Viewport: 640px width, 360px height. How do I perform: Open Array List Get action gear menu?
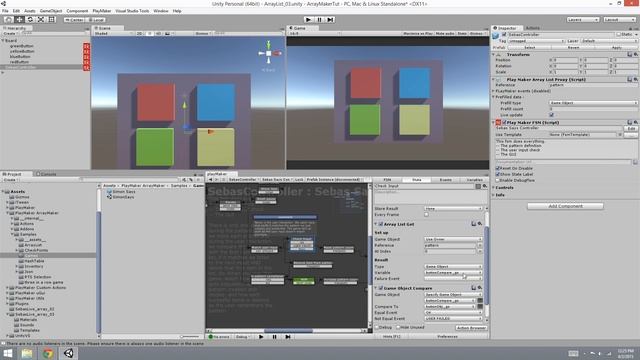(480, 224)
